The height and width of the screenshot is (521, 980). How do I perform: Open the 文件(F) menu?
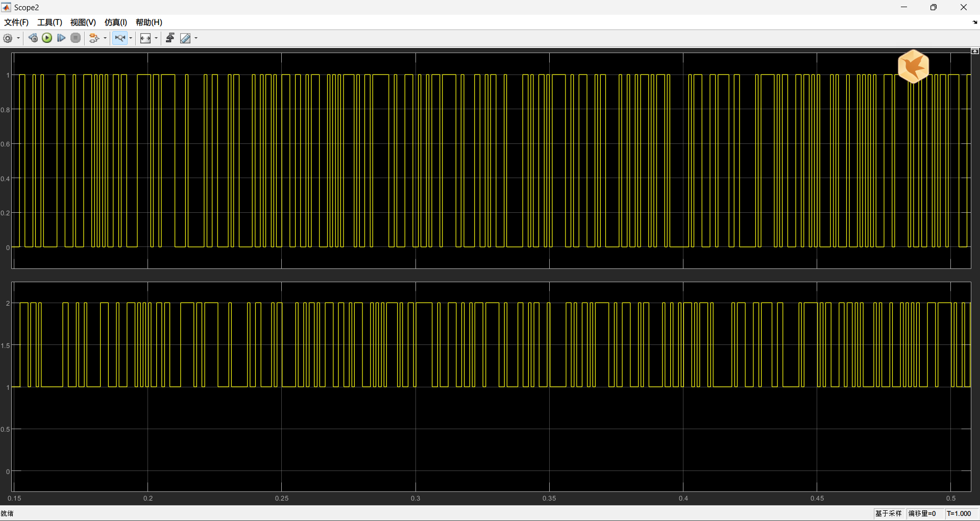click(16, 22)
